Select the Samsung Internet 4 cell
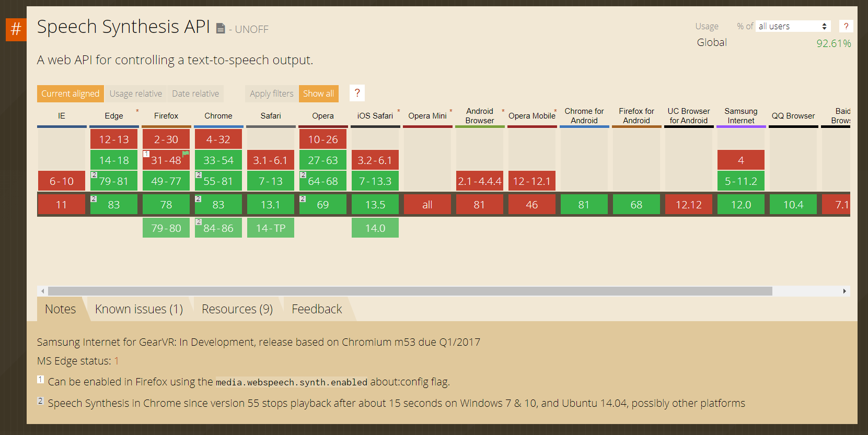The width and height of the screenshot is (868, 435). coord(741,160)
